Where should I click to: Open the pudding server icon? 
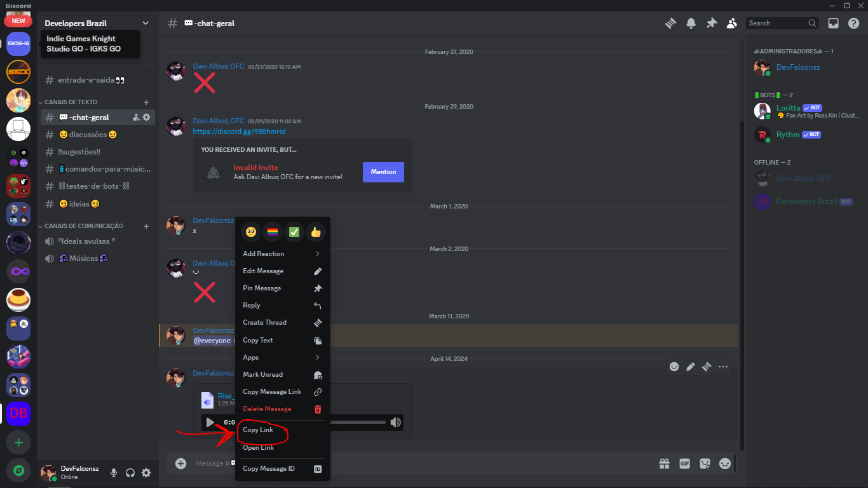(x=18, y=300)
